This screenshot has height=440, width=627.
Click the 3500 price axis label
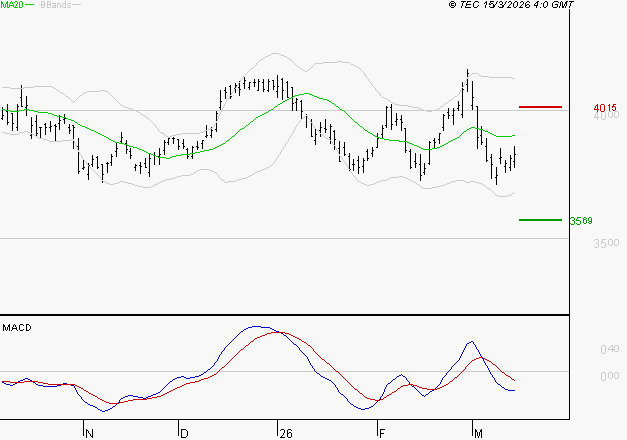point(606,243)
